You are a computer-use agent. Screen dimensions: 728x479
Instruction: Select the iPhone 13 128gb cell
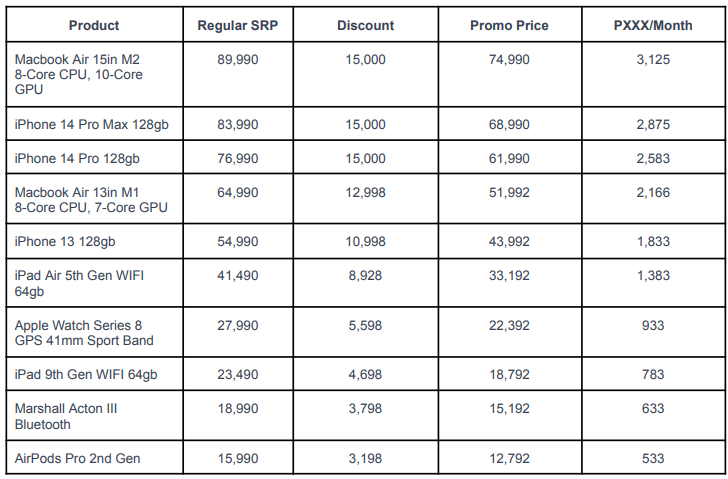[94, 241]
